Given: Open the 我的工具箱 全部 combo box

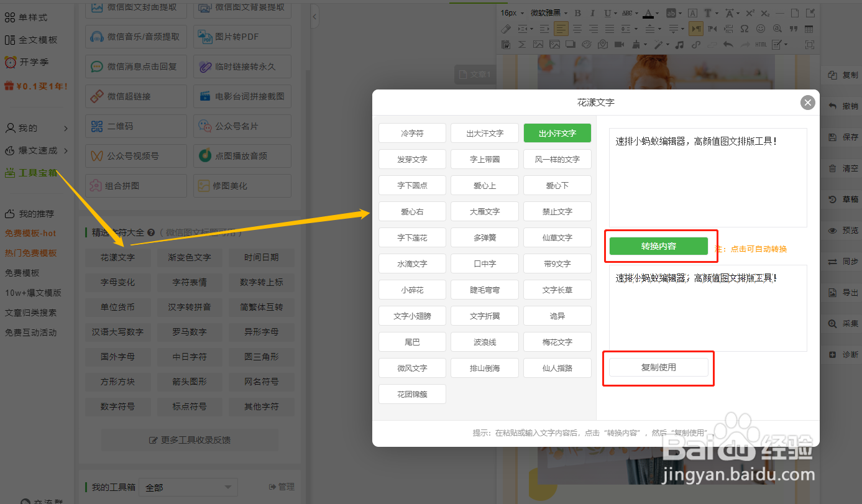Looking at the screenshot, I should click(188, 487).
